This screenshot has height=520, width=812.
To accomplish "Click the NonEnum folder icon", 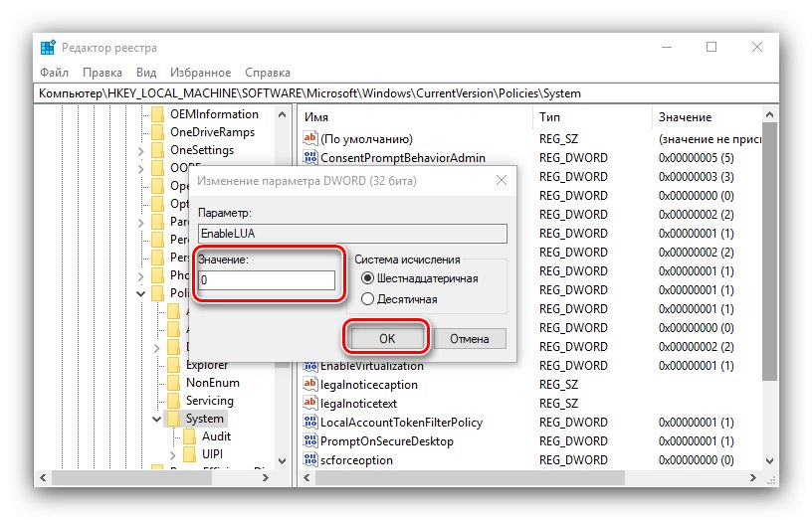I will 173,383.
